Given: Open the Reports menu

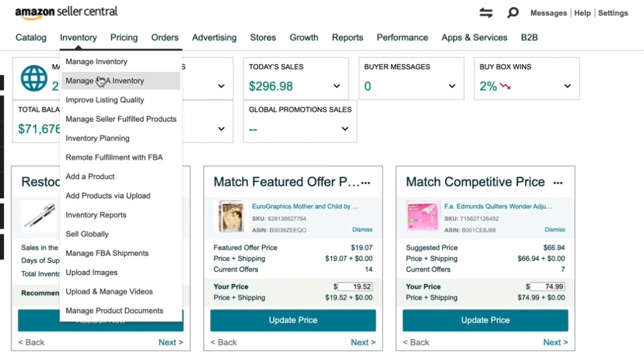Looking at the screenshot, I should point(347,38).
